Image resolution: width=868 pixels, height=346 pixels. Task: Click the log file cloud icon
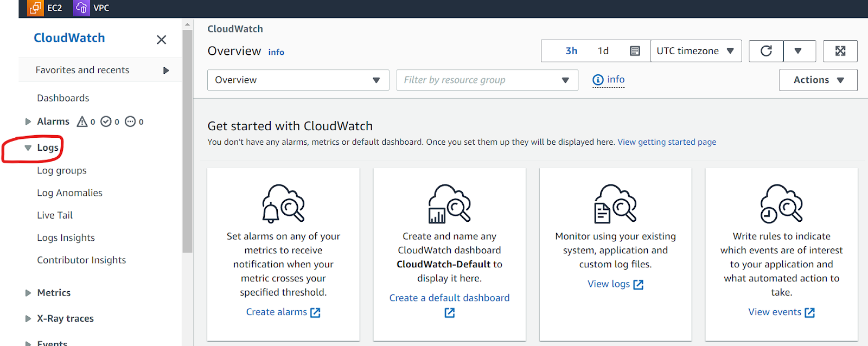point(615,203)
